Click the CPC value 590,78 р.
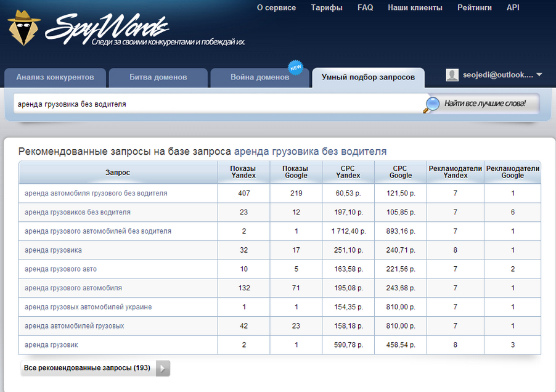The width and height of the screenshot is (556, 392). (348, 345)
